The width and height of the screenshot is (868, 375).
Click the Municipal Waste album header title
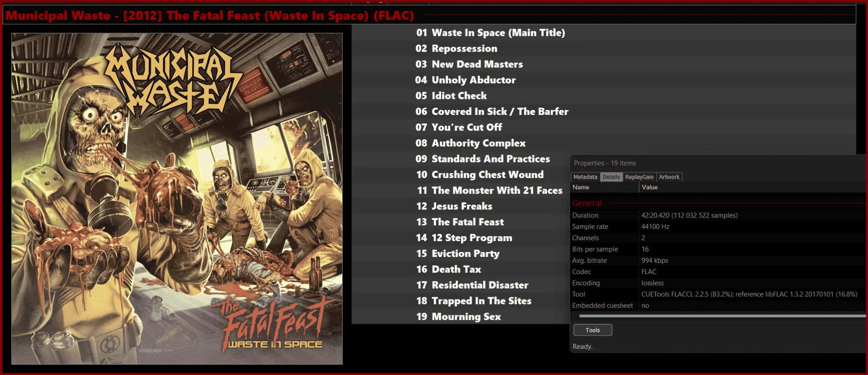[210, 15]
